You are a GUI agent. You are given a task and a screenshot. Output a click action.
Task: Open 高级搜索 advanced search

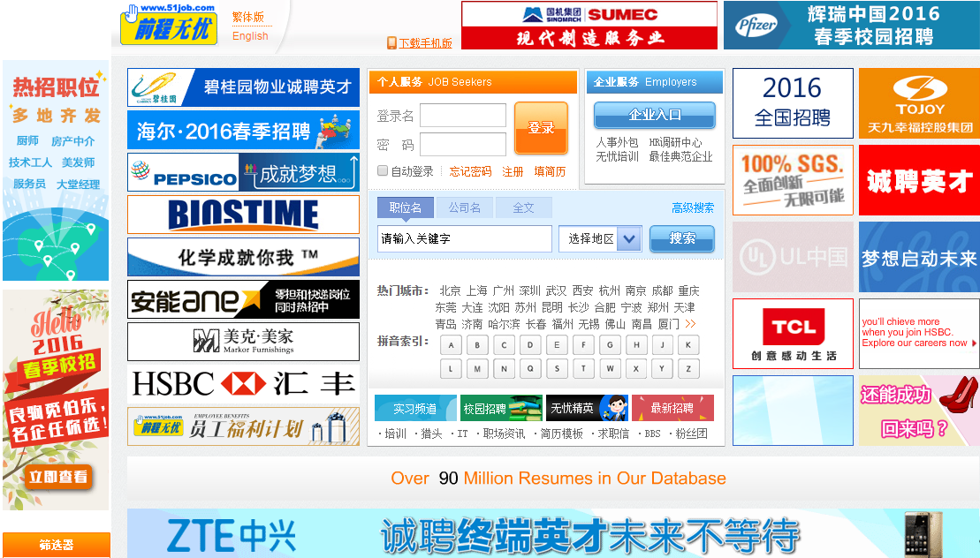(693, 207)
